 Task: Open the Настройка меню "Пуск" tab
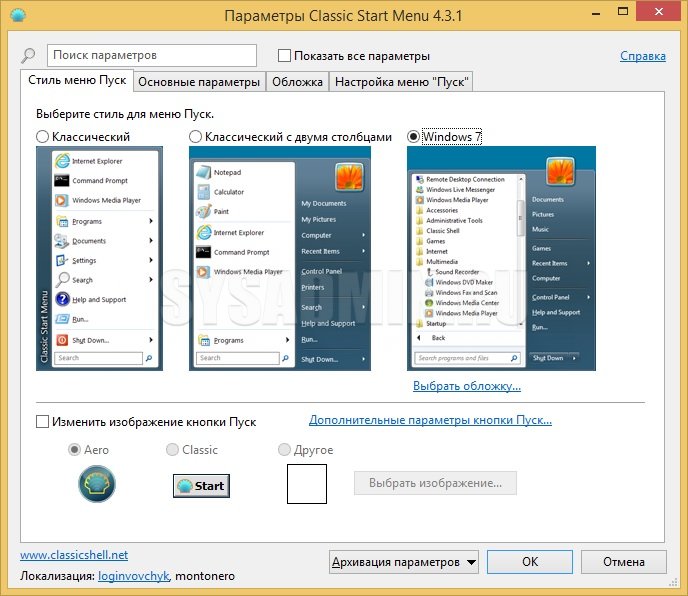[x=401, y=82]
